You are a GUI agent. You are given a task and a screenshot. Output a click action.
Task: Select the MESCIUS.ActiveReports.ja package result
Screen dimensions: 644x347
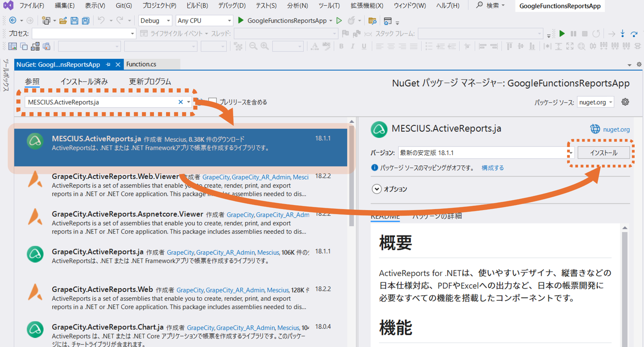[180, 147]
